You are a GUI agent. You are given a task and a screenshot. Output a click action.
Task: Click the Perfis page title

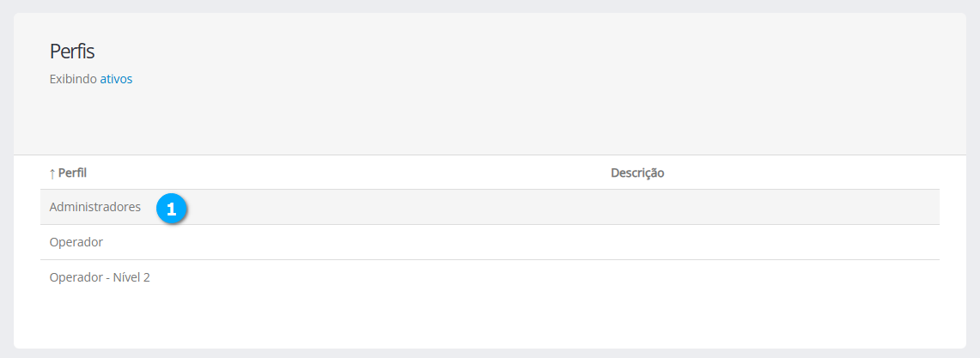[72, 51]
